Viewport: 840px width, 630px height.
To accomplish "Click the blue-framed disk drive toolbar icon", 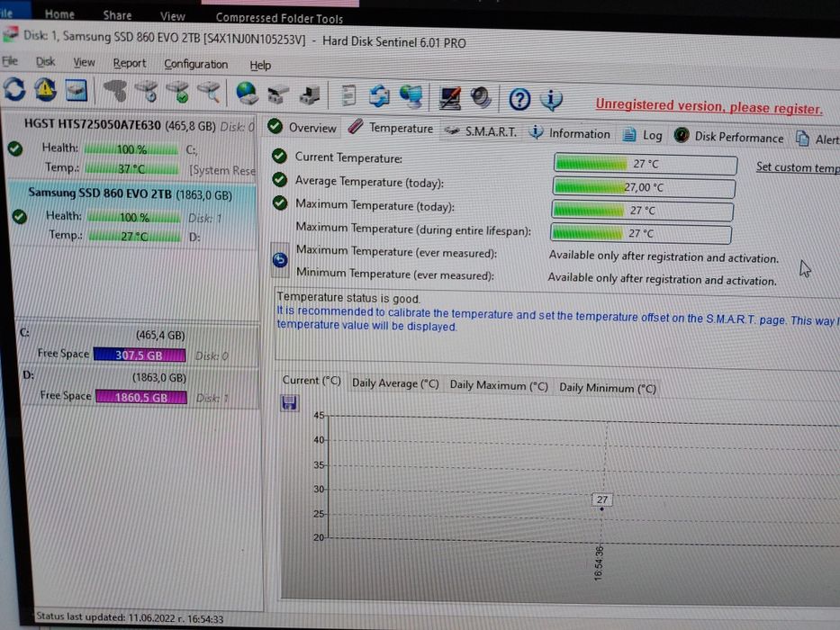I will pyautogui.click(x=77, y=91).
